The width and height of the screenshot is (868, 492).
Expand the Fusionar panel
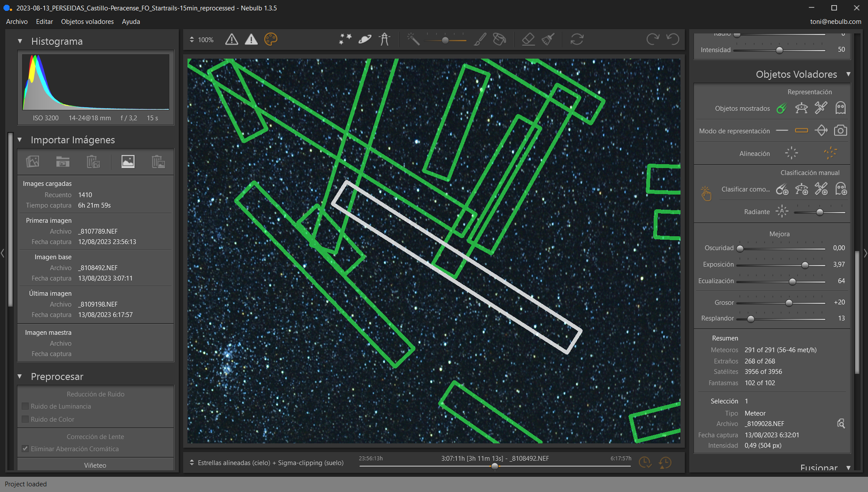848,468
